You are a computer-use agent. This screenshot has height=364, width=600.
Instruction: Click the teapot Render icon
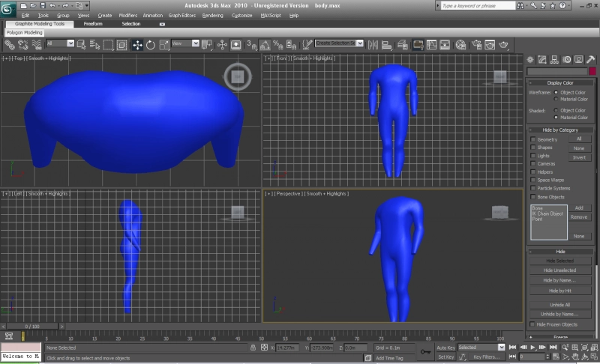(502, 44)
